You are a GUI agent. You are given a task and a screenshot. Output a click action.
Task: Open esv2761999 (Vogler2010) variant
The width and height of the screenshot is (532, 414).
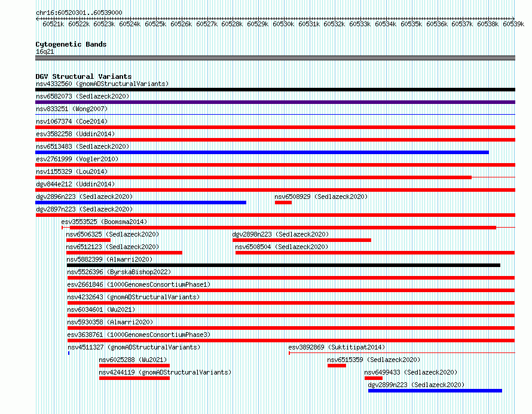pyautogui.click(x=77, y=159)
